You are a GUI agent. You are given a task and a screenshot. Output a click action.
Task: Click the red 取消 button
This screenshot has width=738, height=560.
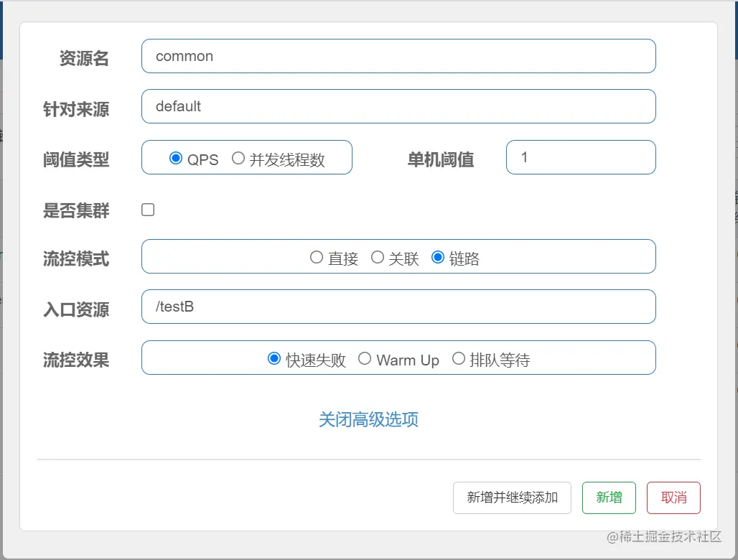(x=673, y=498)
